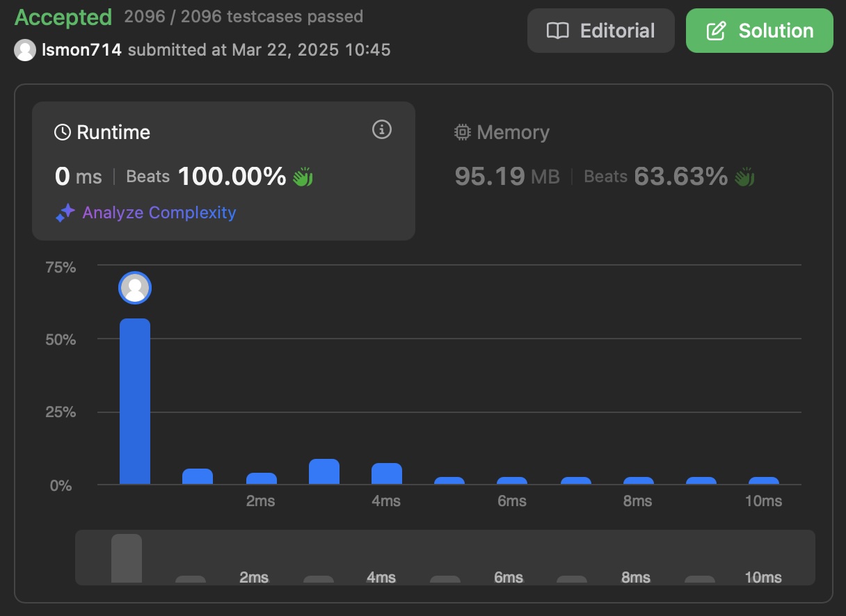Click the clap emoji beside Memory beats percentage
Screen dimensions: 846x616
pos(744,176)
